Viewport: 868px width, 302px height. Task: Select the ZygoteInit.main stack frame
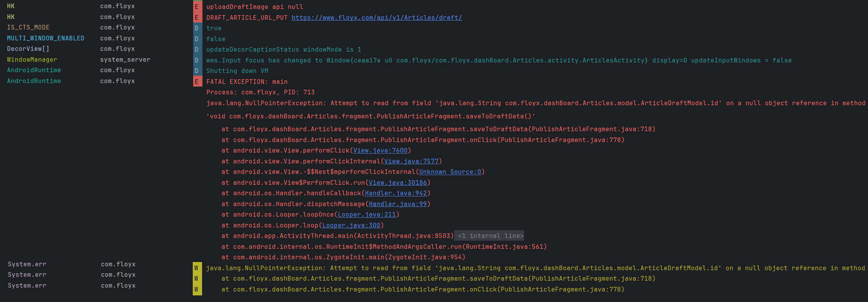click(x=343, y=257)
